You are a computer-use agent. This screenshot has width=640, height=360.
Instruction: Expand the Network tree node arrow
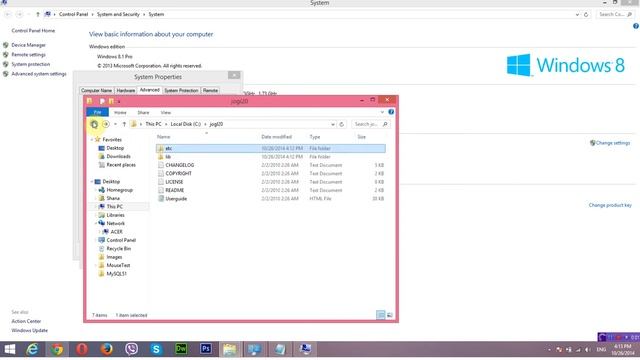click(x=96, y=224)
